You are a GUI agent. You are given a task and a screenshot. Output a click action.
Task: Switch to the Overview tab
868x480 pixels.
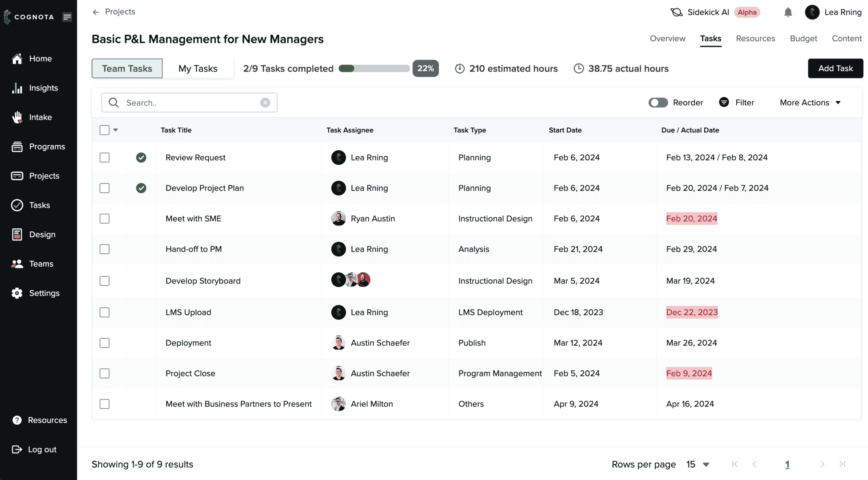pos(667,38)
